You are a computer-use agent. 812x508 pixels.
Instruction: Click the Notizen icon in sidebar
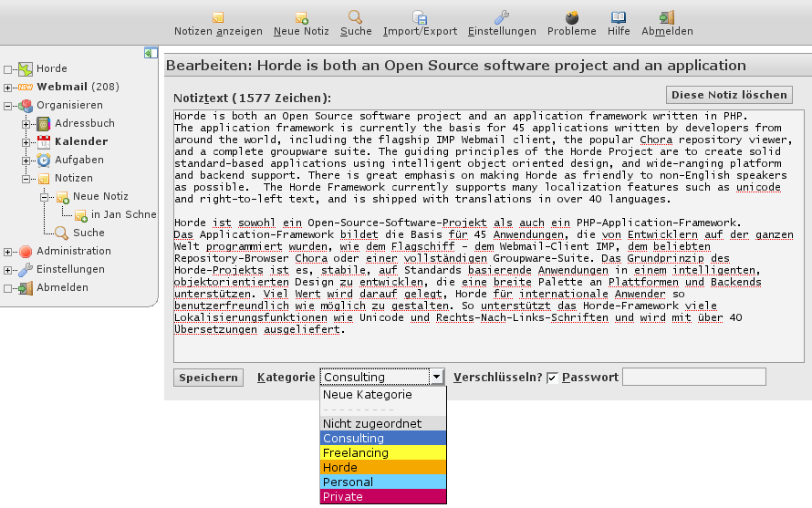44,179
